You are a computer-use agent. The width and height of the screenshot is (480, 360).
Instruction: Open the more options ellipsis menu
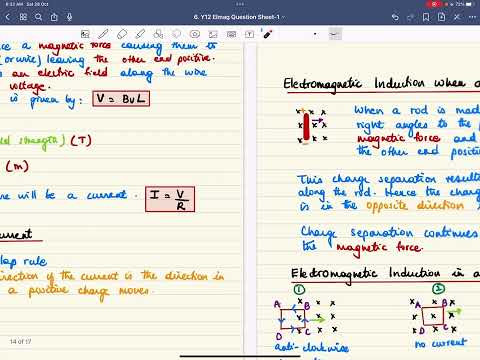coord(472,17)
